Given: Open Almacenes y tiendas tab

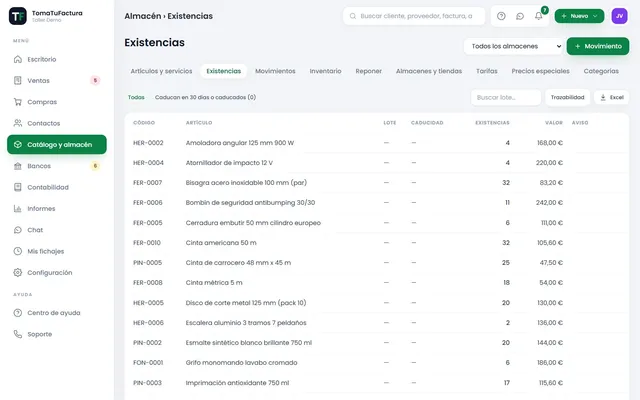Looking at the screenshot, I should tap(429, 71).
